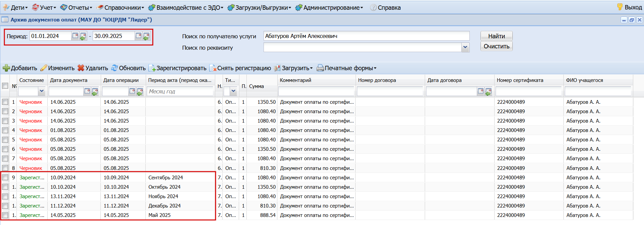Open the Загрузки/Выгрузки menu
Viewport: 644px width, 225px height.
[x=259, y=7]
